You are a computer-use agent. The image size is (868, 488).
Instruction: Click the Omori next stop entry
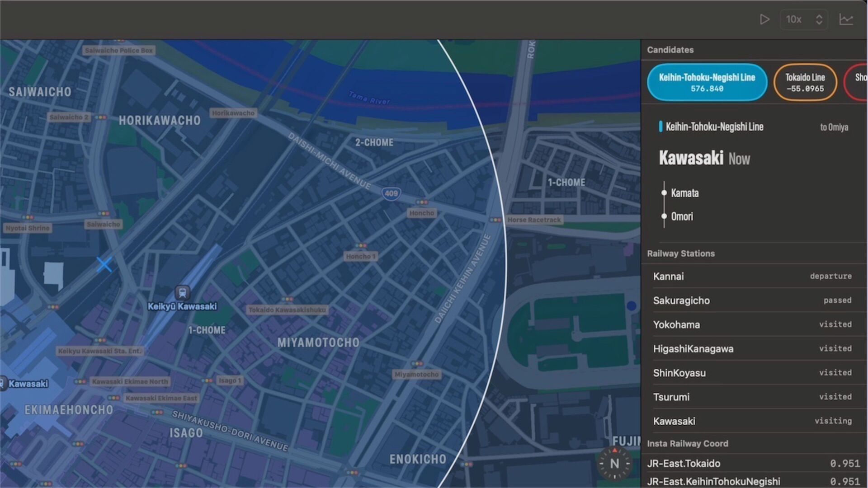click(x=682, y=216)
